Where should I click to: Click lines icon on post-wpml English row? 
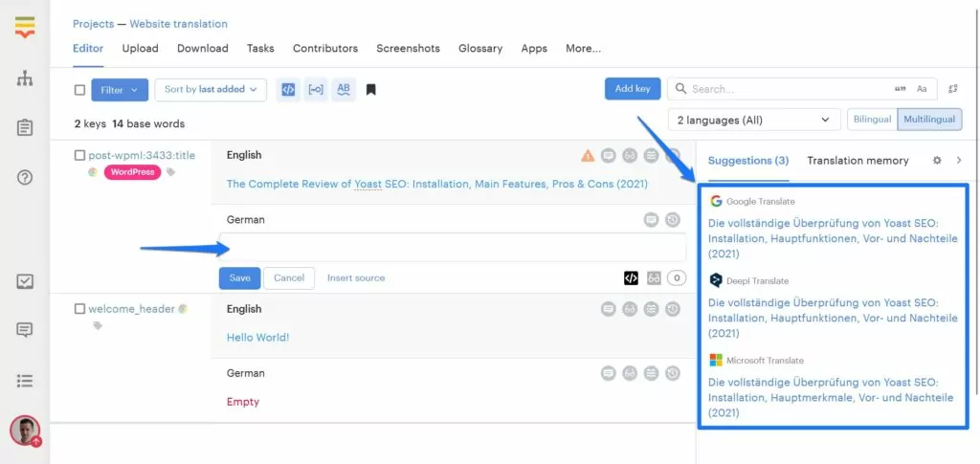(x=651, y=156)
